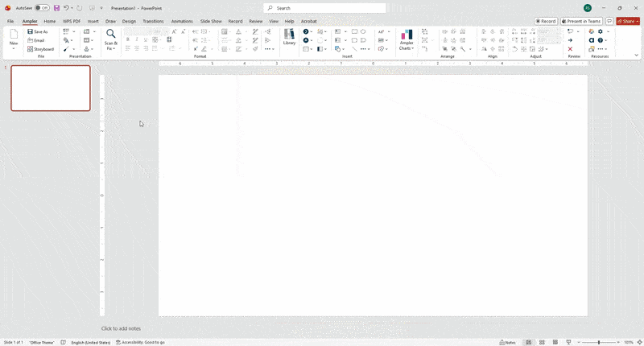644x346 pixels.
Task: Click the colorful wheel icon in Resources group
Action: point(592,31)
